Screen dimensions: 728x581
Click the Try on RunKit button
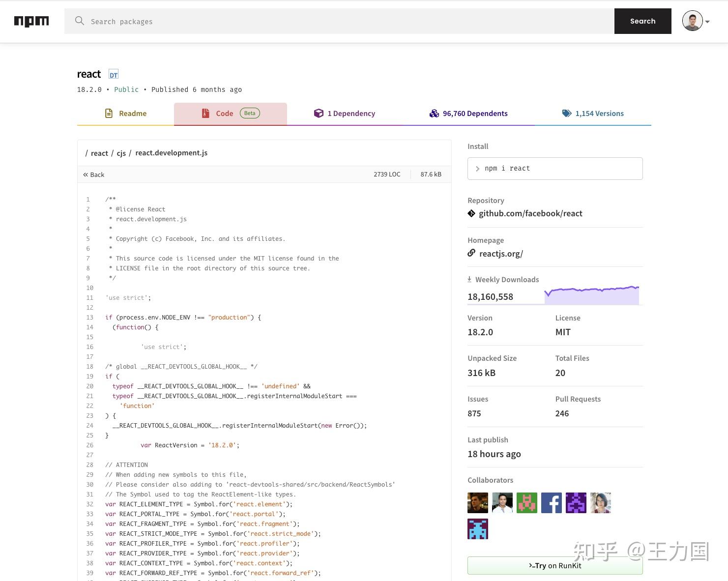point(555,566)
